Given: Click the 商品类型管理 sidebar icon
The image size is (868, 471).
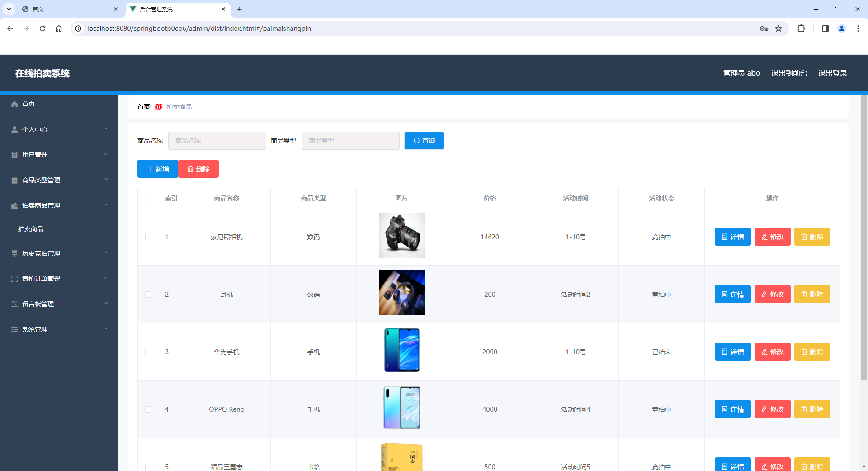Looking at the screenshot, I should (14, 180).
